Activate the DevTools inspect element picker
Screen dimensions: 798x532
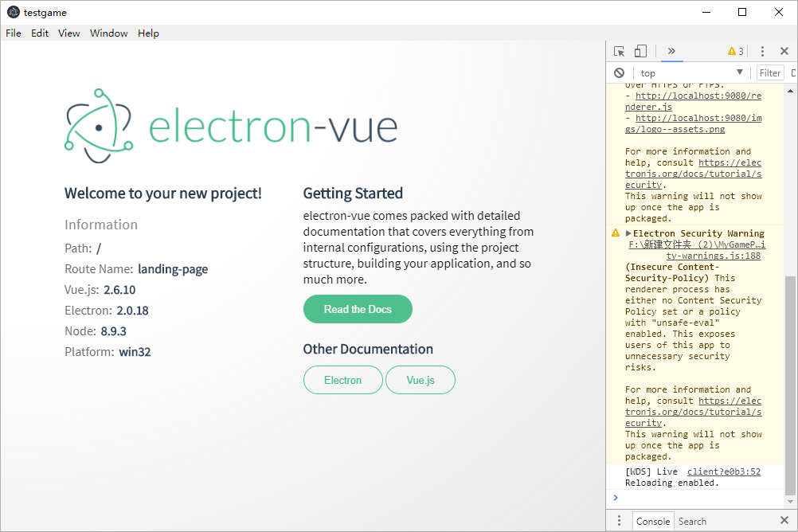(619, 52)
